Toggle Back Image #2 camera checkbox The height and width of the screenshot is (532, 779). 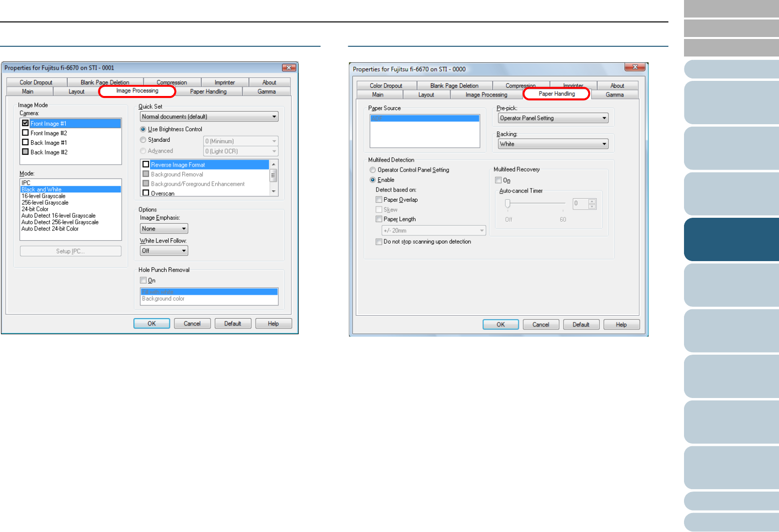point(25,152)
